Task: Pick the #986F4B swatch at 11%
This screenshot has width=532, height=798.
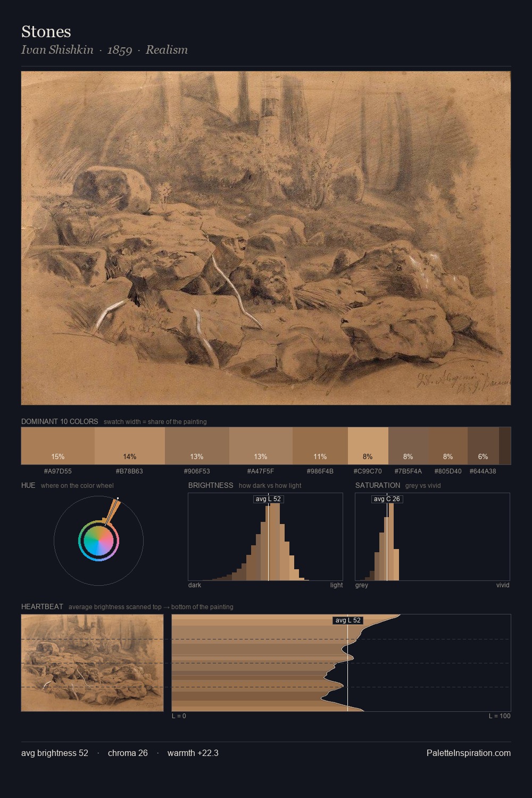Action: [x=320, y=446]
